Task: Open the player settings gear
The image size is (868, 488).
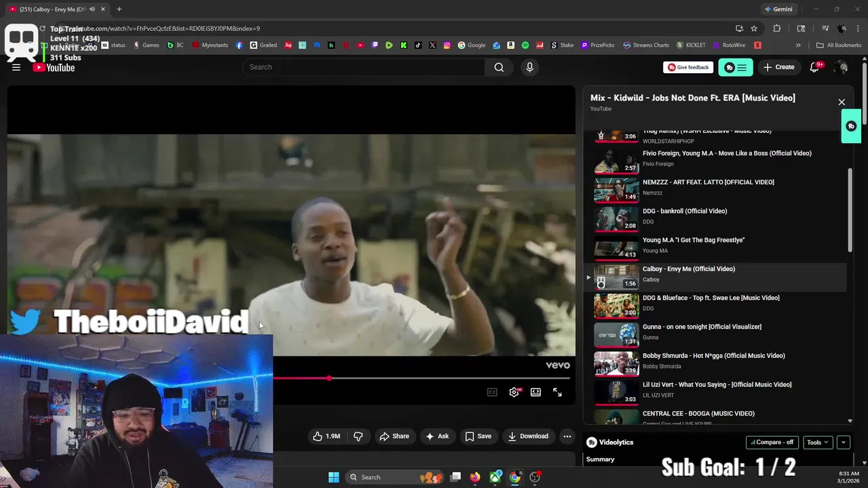Action: click(514, 392)
